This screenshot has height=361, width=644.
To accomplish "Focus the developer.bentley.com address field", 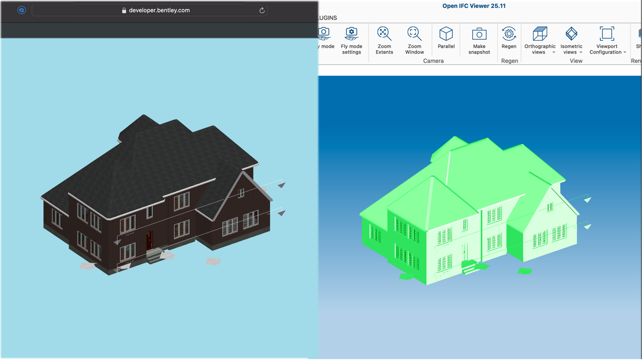I will 159,10.
